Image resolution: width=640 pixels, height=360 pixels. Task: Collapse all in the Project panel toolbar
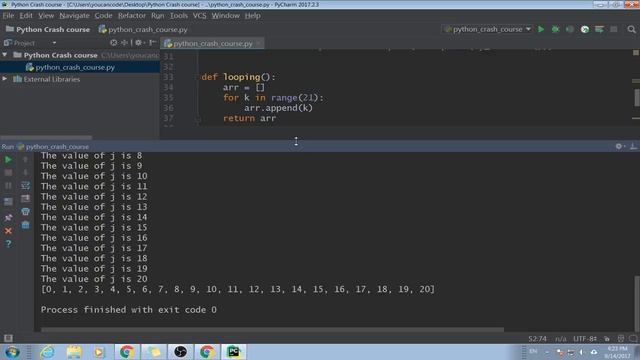tap(124, 42)
